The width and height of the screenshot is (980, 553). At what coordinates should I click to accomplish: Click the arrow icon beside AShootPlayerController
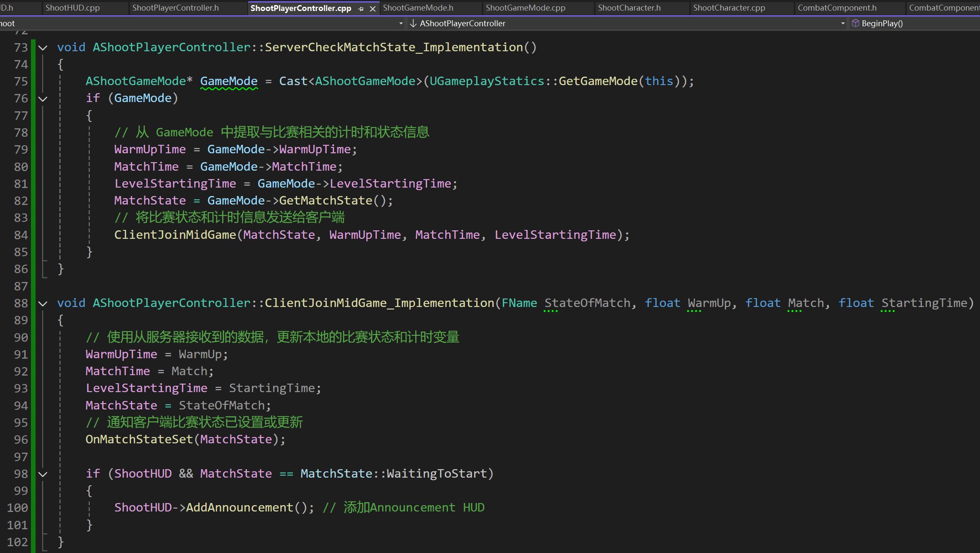tap(413, 23)
